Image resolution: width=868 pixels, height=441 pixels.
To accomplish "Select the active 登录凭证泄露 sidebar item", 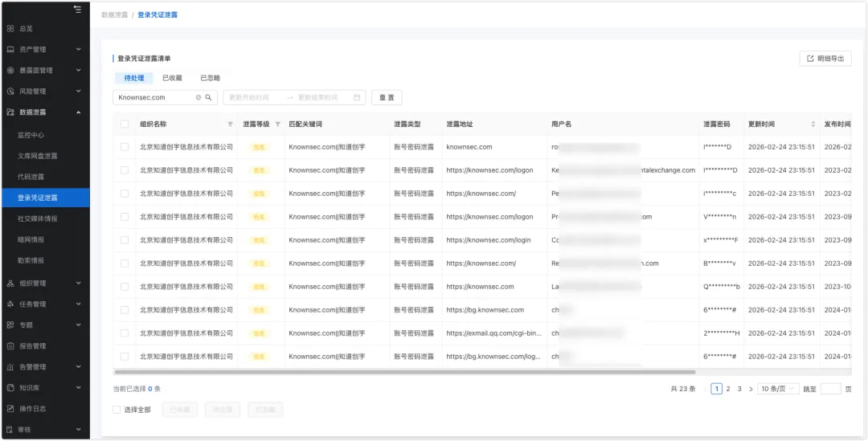I will click(45, 198).
